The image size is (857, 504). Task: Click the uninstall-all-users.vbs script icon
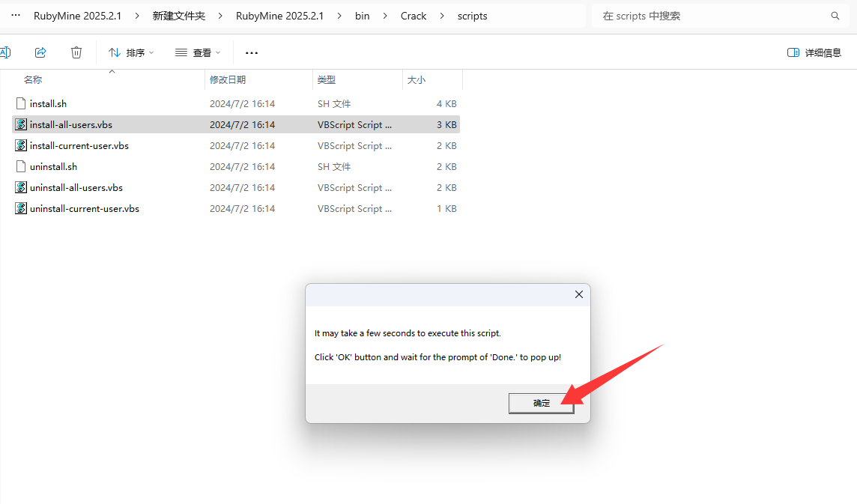pos(21,187)
